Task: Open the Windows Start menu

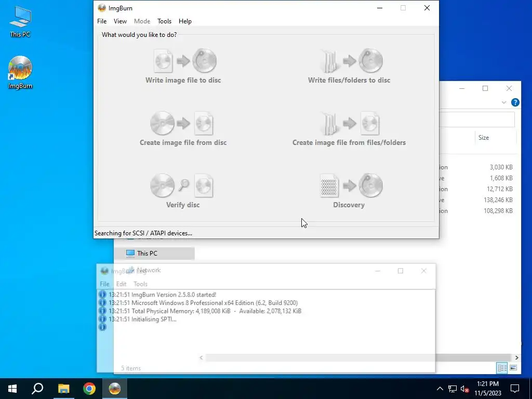Action: (x=12, y=389)
